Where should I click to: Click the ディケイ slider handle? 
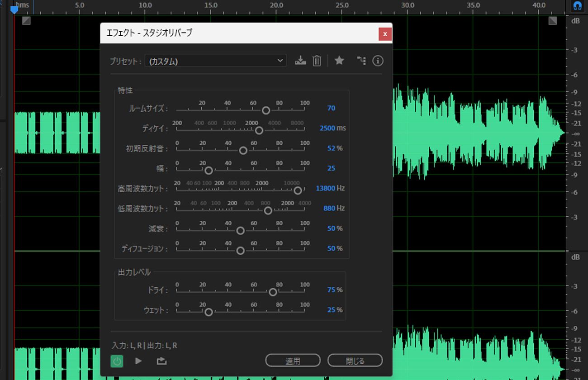tap(259, 130)
